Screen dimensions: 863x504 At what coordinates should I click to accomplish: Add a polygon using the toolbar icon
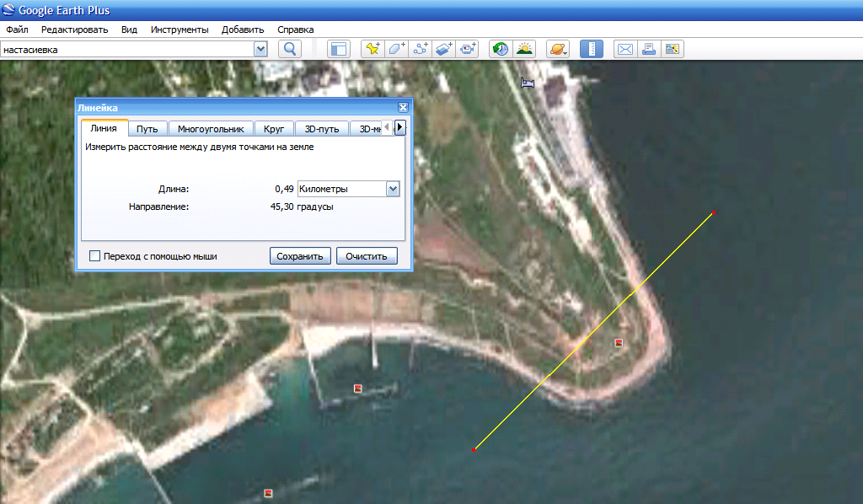[396, 49]
